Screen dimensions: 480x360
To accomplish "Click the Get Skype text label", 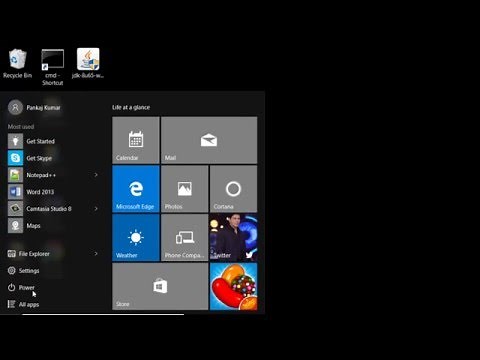I will click(x=39, y=158).
